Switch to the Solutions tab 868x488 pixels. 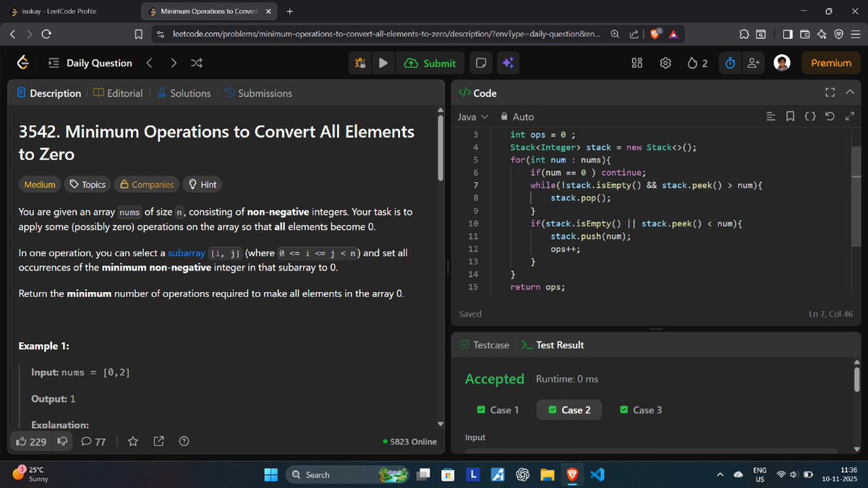(184, 93)
